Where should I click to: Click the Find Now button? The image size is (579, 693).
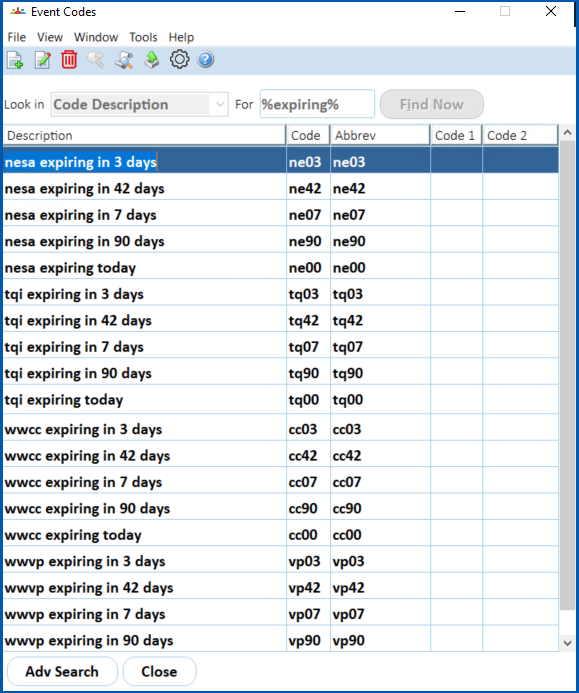coord(432,104)
